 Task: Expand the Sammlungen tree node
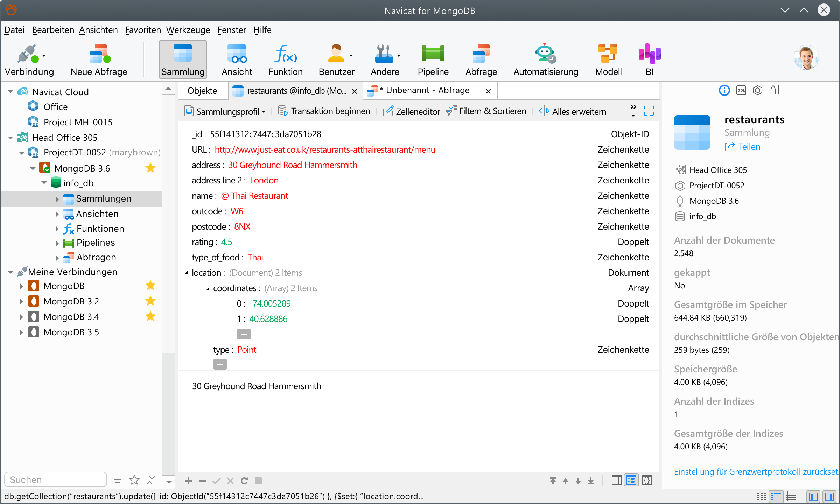pos(57,199)
